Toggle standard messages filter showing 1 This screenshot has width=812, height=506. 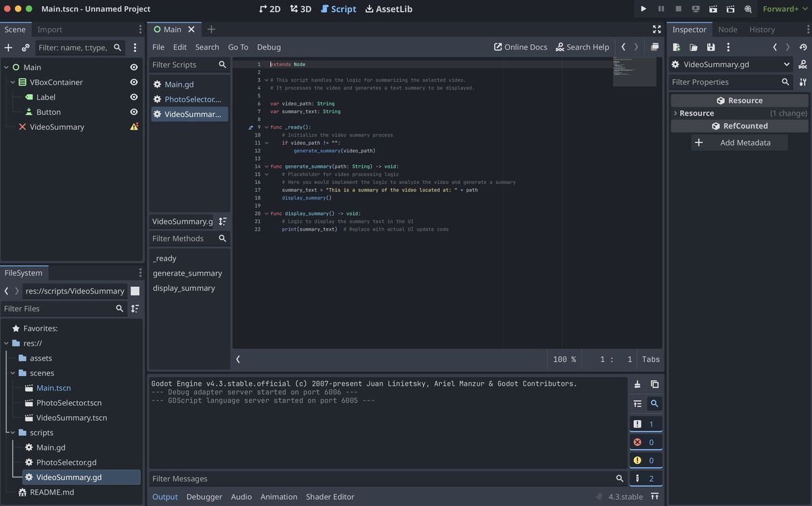tap(646, 424)
